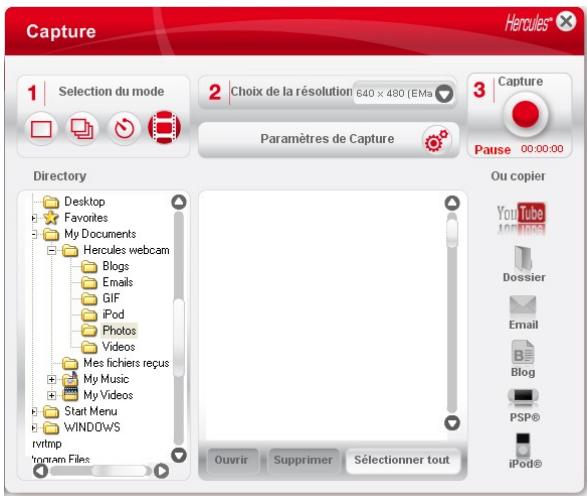
Task: Click Paramètres de Capture button label
Action: 327,139
